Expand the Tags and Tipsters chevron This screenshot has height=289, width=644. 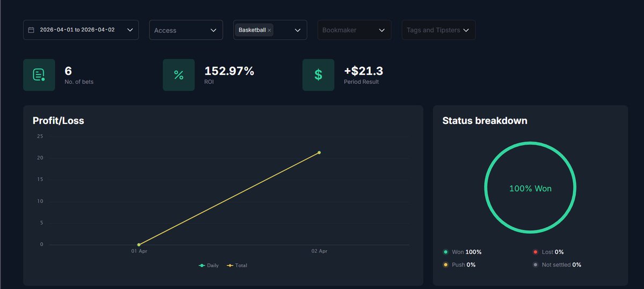[466, 30]
